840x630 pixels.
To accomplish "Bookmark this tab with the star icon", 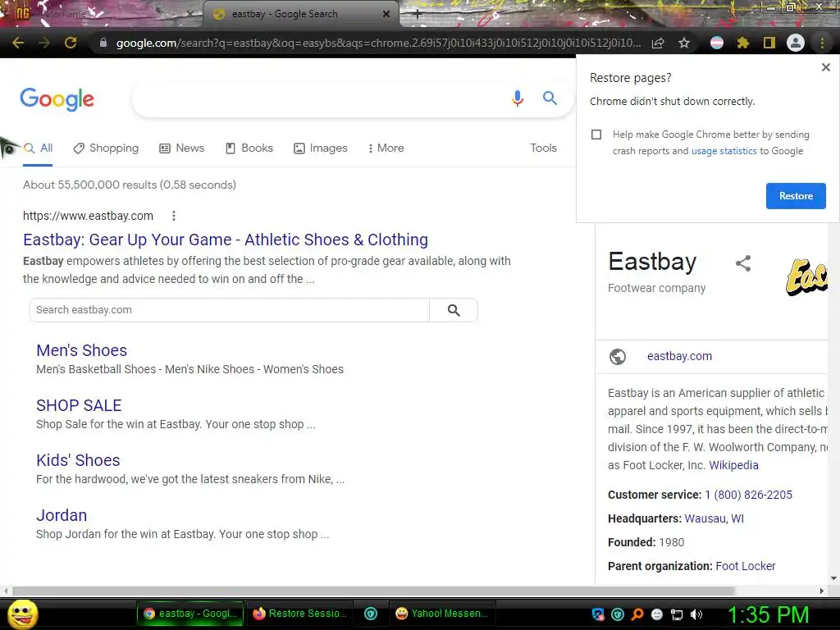I will pyautogui.click(x=684, y=43).
